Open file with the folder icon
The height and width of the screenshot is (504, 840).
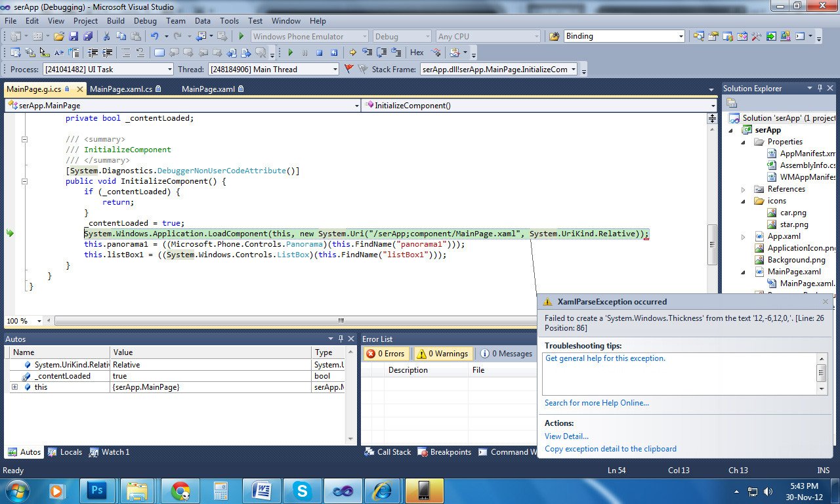click(x=59, y=37)
